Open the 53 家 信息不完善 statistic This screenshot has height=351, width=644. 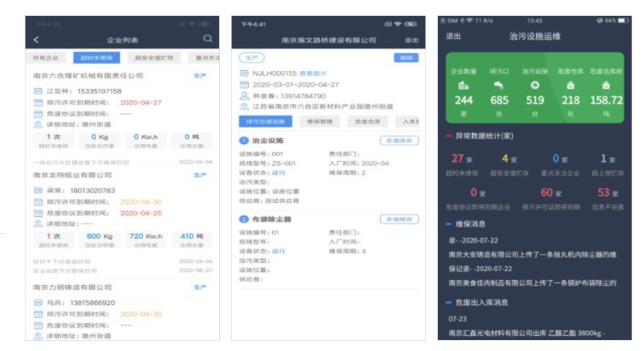tap(608, 198)
